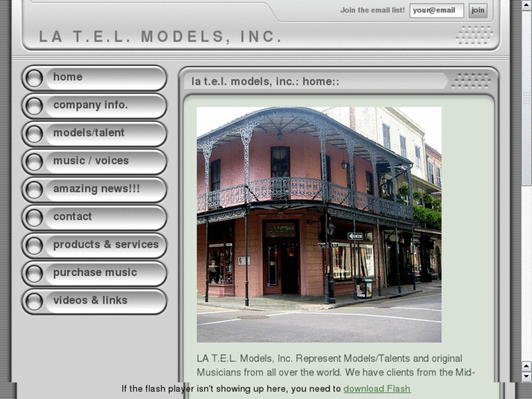
Task: Follow the download Flash link
Action: (x=377, y=389)
